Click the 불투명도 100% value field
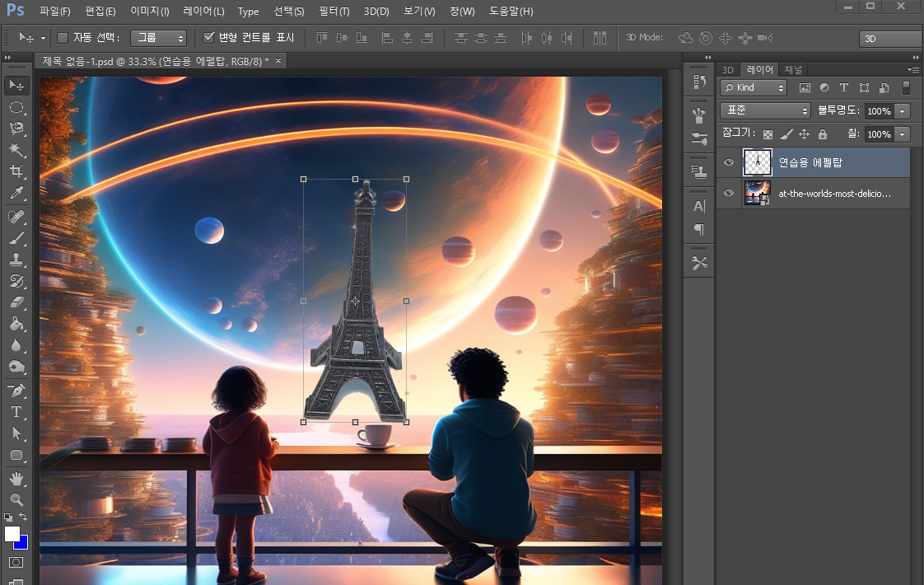Image resolution: width=924 pixels, height=585 pixels. (879, 111)
